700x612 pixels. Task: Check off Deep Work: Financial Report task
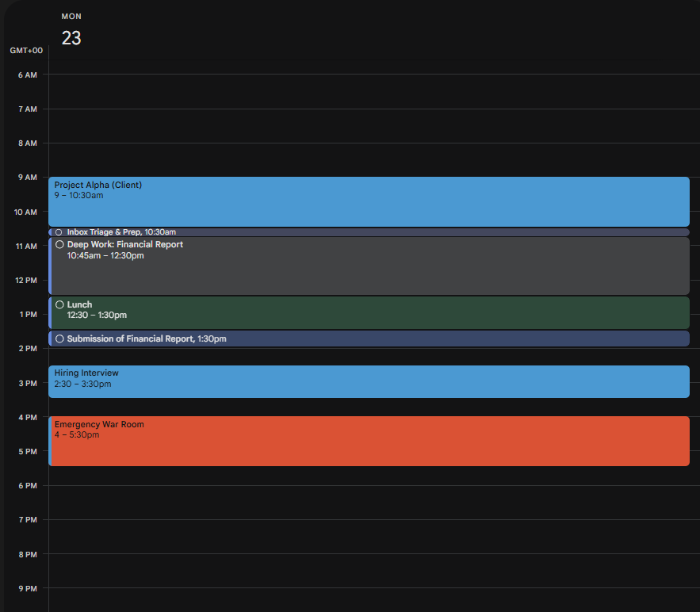click(59, 245)
